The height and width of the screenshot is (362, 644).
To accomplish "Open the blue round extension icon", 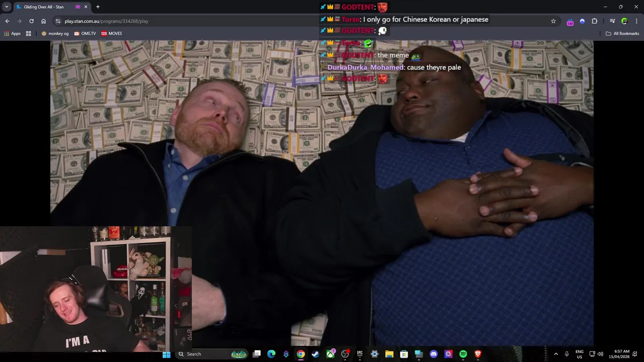I will pos(582,21).
